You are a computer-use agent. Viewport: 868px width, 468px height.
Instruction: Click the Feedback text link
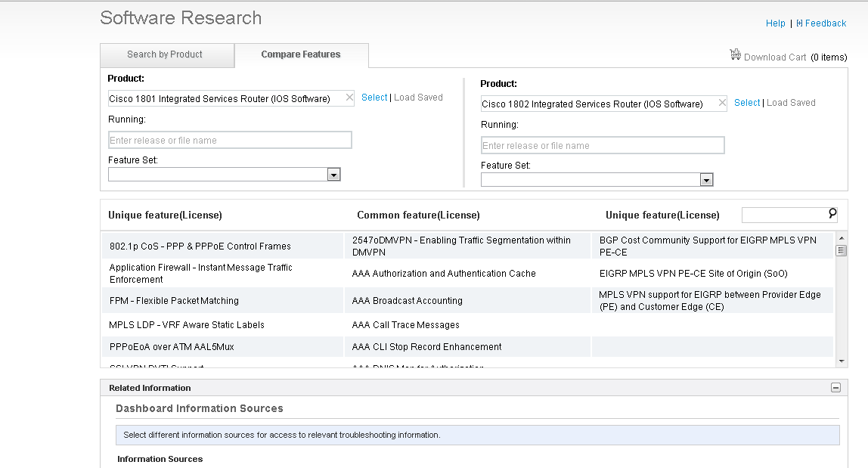(x=826, y=23)
